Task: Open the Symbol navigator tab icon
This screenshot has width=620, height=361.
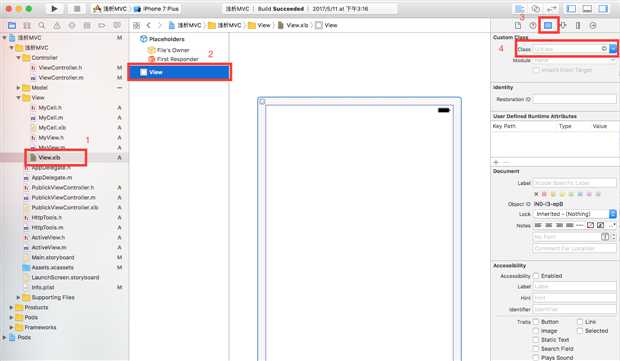Action: (27, 25)
